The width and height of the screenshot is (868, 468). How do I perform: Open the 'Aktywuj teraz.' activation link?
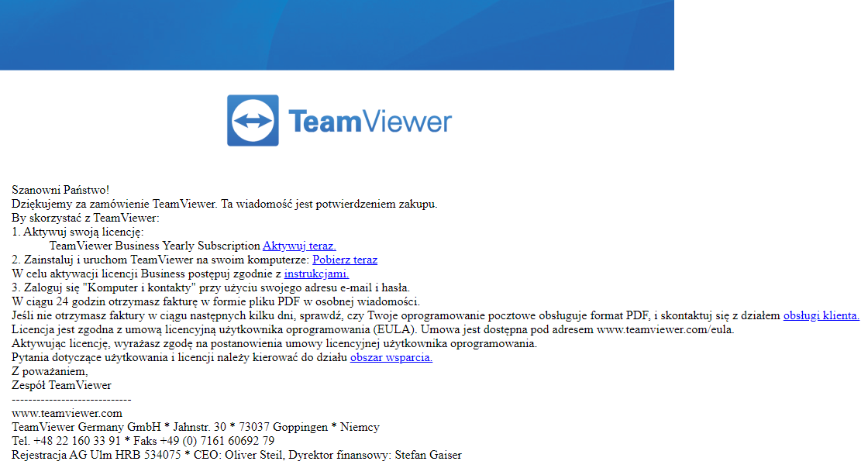pyautogui.click(x=299, y=246)
